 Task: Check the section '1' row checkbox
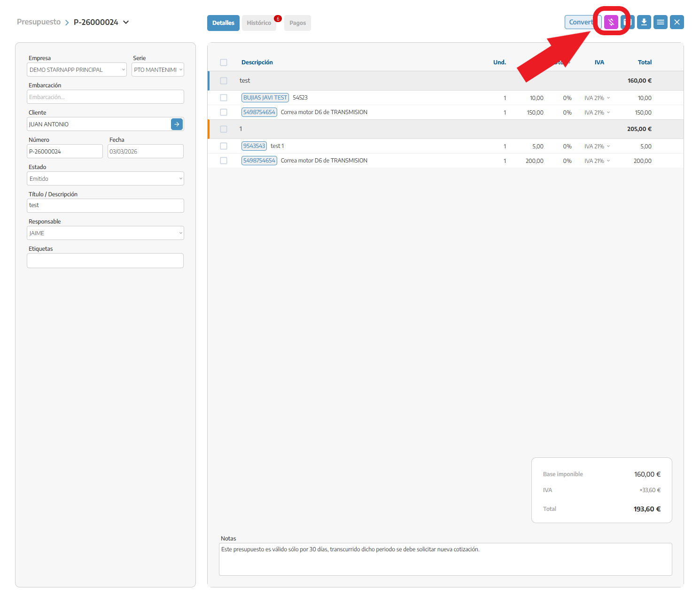click(x=224, y=129)
